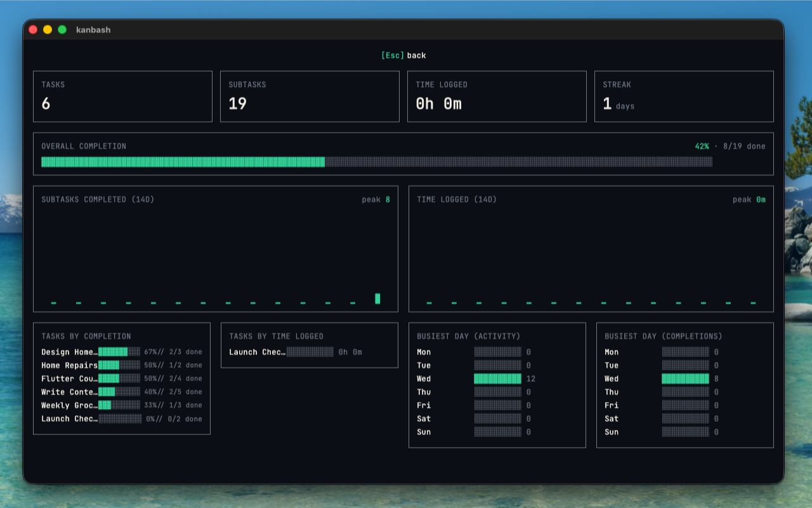Click Sat label in Activity panel
812x508 pixels.
[424, 418]
